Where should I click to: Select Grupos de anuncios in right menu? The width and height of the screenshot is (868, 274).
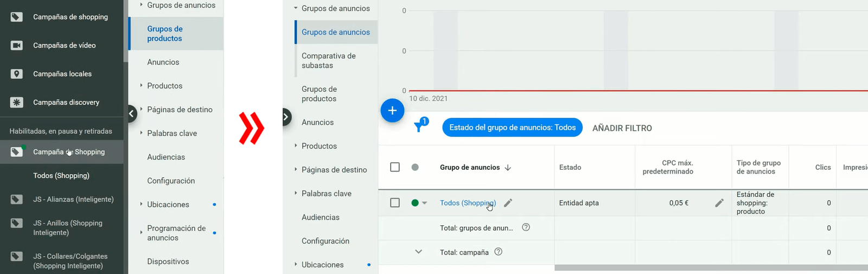[x=336, y=32]
